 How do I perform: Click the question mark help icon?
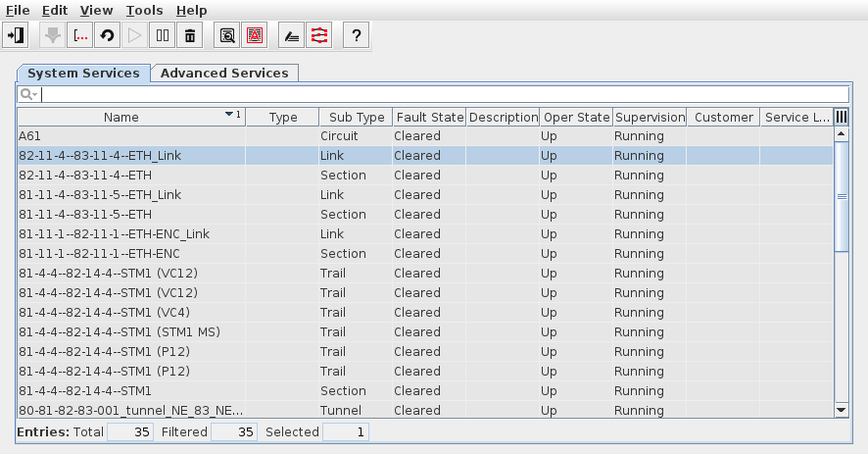[357, 36]
